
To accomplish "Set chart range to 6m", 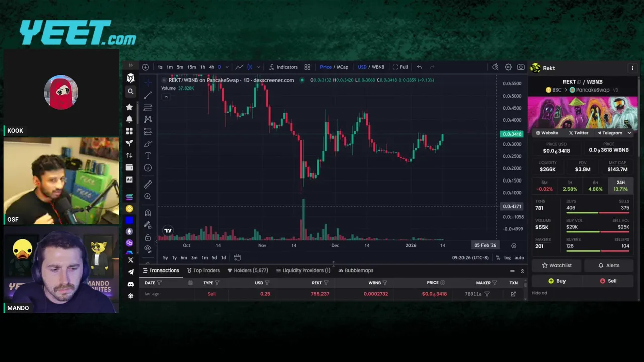I will pos(184,258).
